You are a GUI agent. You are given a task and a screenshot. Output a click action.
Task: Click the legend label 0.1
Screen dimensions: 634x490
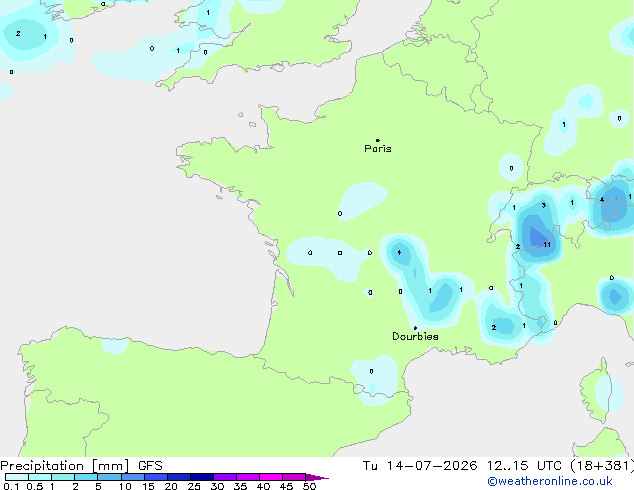tap(11, 486)
